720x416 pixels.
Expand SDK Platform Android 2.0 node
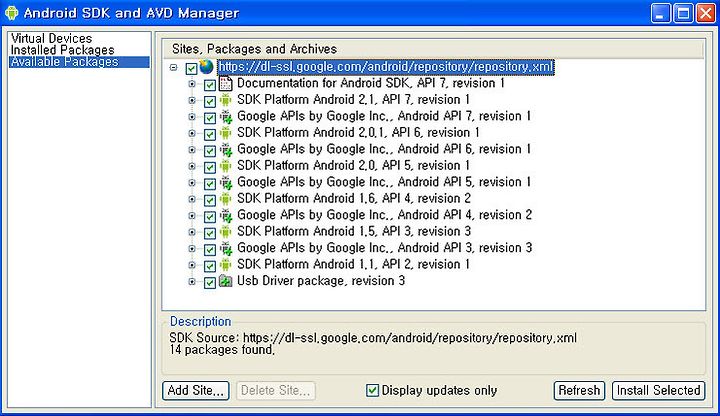click(192, 166)
